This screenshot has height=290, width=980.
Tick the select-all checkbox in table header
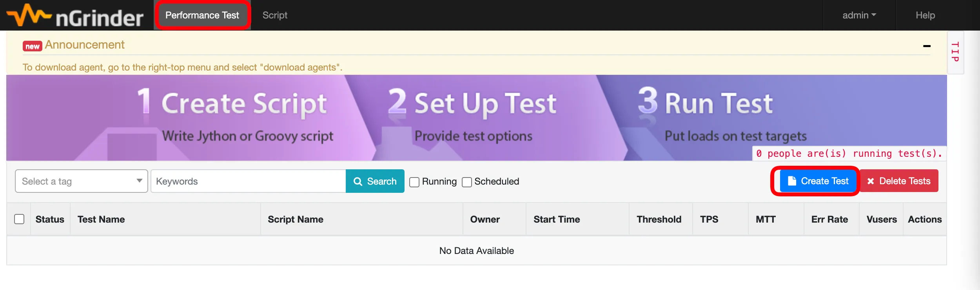(x=19, y=219)
